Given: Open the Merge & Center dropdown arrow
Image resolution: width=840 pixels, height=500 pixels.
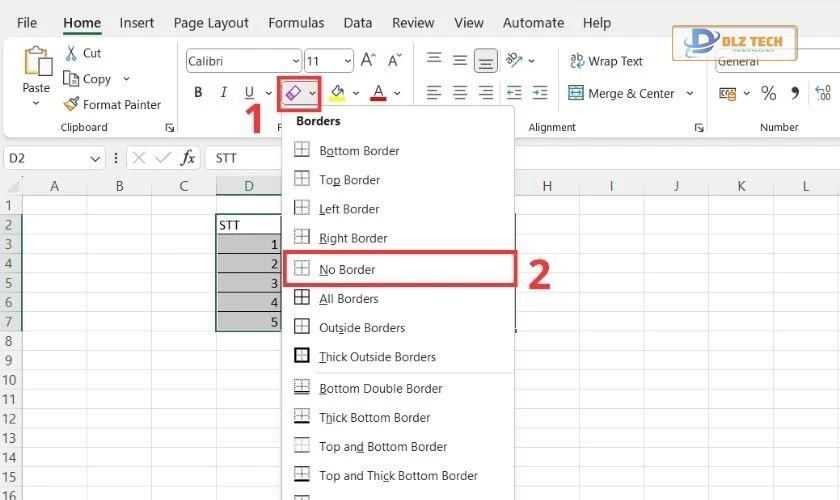Looking at the screenshot, I should (x=690, y=93).
